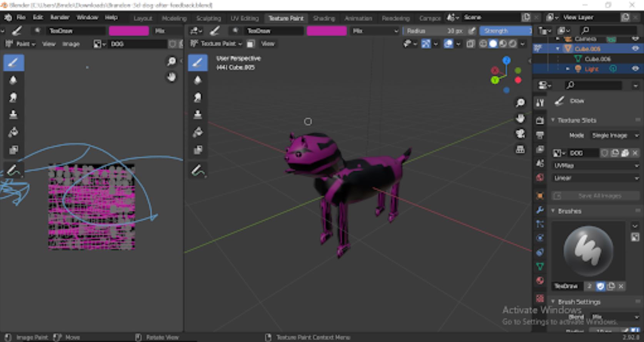Toggle the viewport overlays button
Viewport: 644px width, 342px height.
point(448,44)
